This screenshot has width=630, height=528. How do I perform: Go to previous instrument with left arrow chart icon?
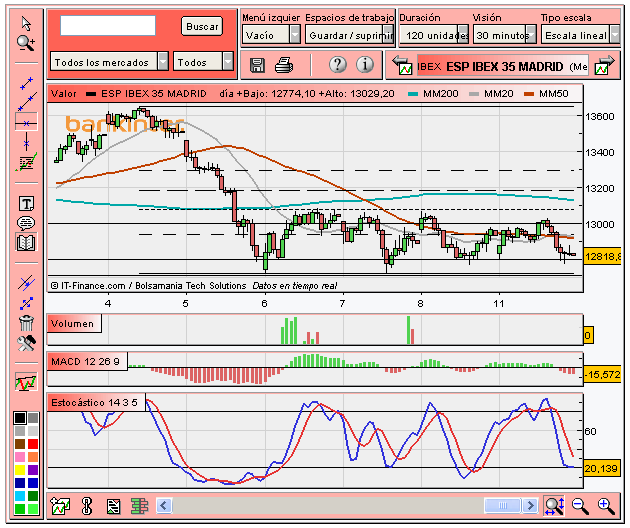coord(403,65)
